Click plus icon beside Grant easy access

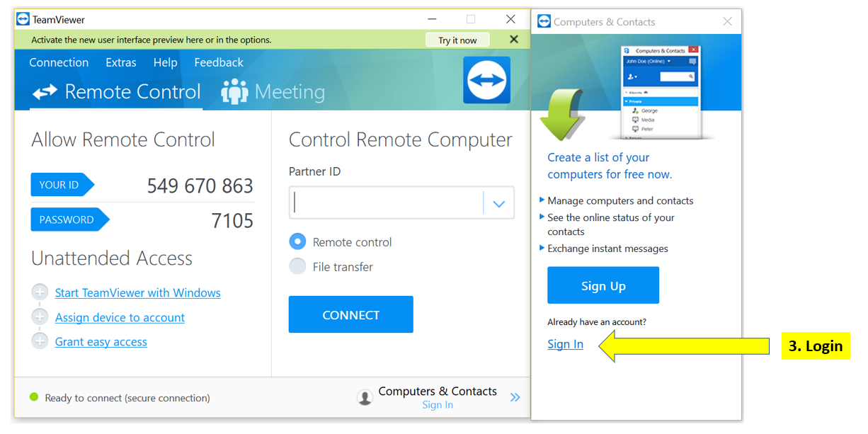click(x=40, y=341)
